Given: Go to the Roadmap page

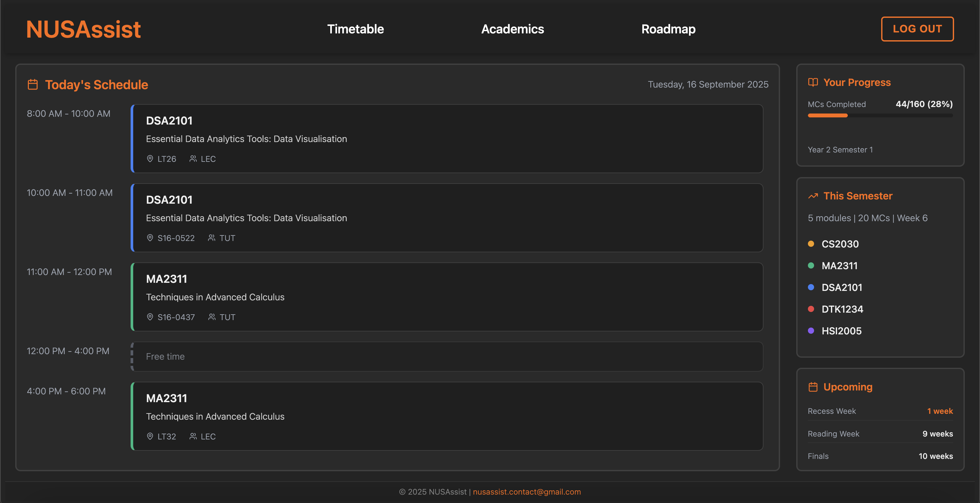Looking at the screenshot, I should pos(669,29).
